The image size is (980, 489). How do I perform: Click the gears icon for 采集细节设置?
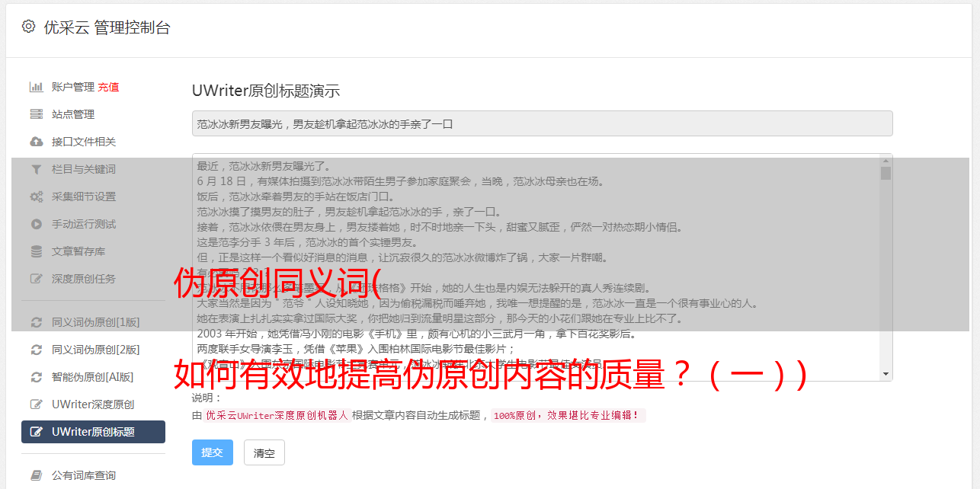click(36, 197)
